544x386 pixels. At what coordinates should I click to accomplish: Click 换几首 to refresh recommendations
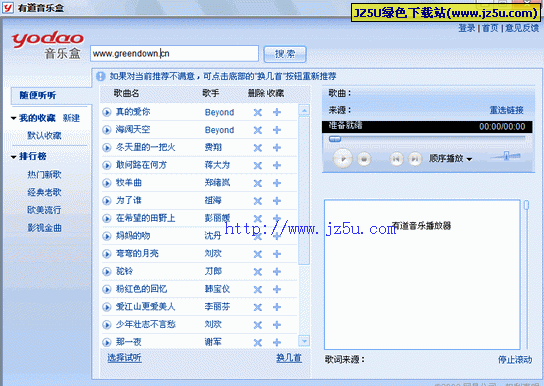[x=289, y=358]
